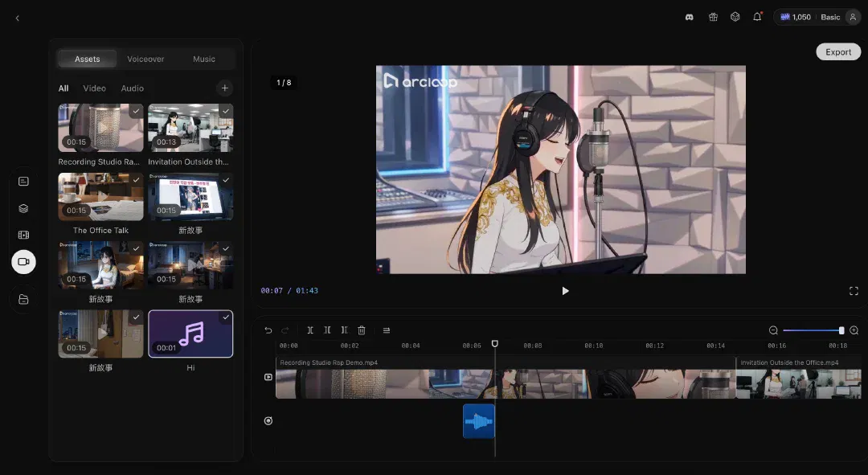868x475 pixels.
Task: Select the blue audio waveform clip
Action: (479, 421)
